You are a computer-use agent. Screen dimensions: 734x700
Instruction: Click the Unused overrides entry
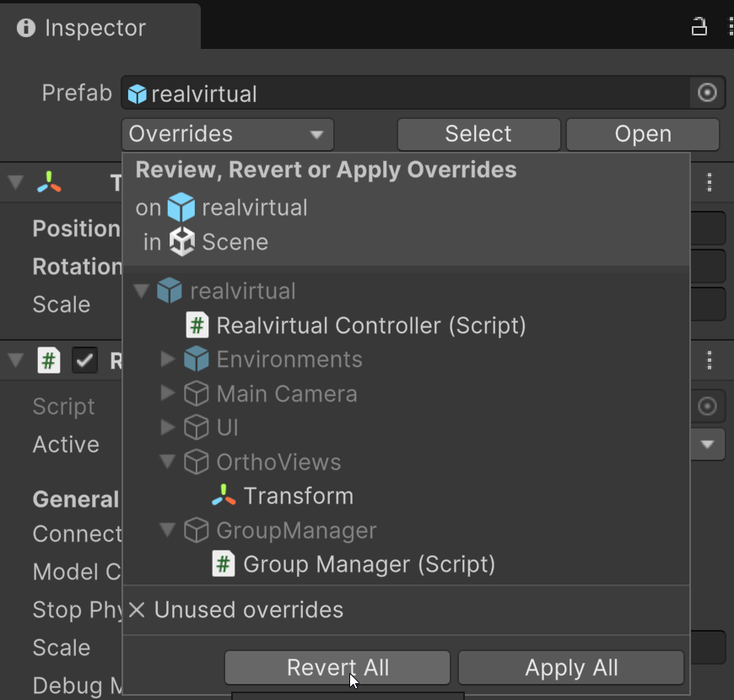coord(249,610)
